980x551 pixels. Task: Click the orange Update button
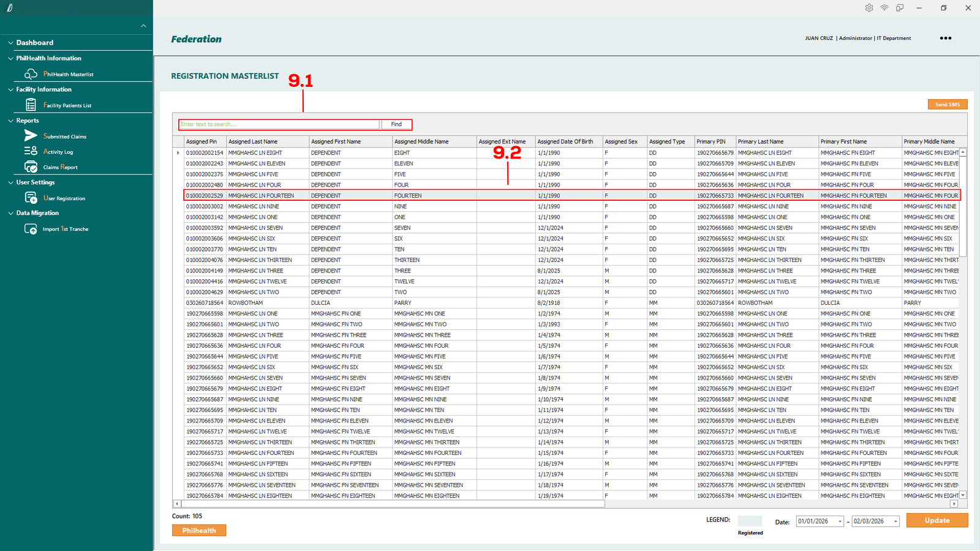pos(937,520)
